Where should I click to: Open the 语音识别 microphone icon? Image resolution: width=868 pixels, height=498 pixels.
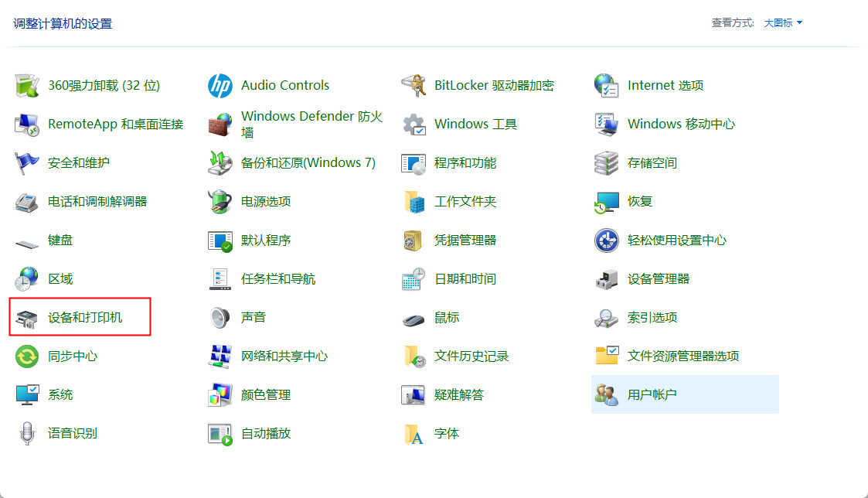point(26,434)
